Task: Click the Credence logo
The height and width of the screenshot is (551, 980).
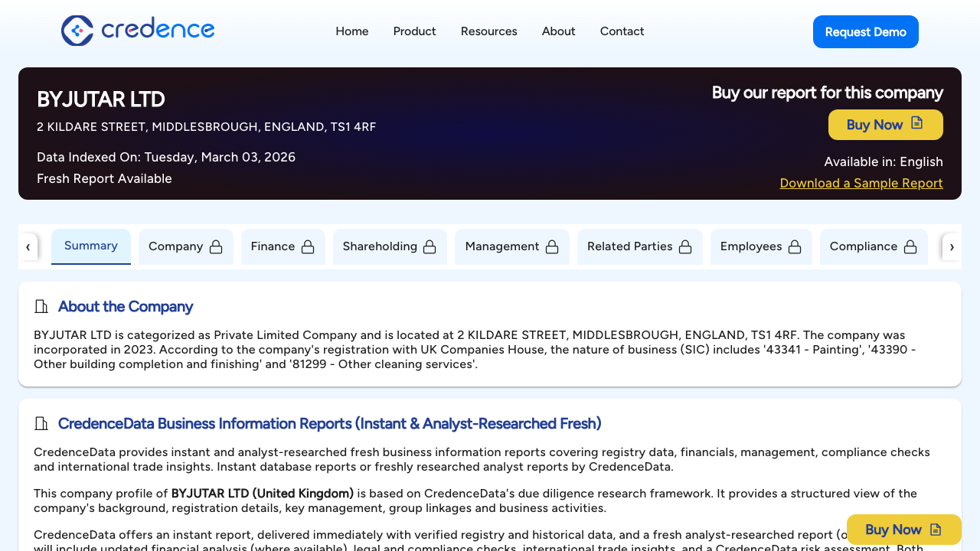Action: pos(137,31)
